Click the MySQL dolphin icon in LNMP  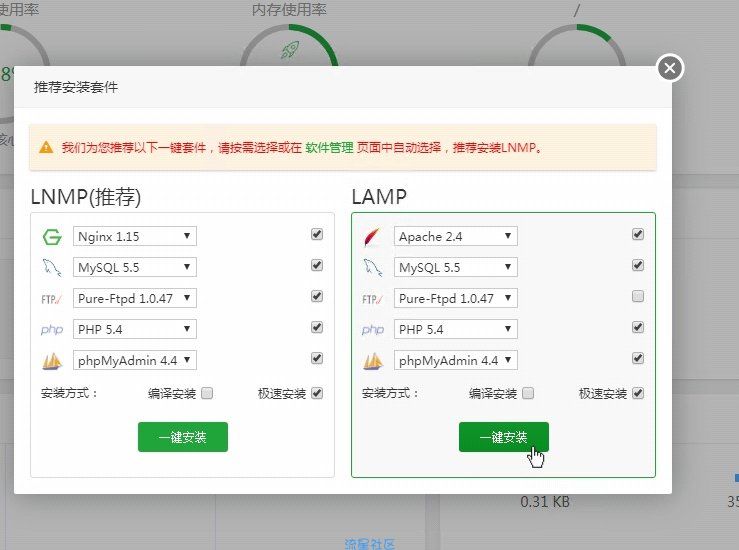51,268
